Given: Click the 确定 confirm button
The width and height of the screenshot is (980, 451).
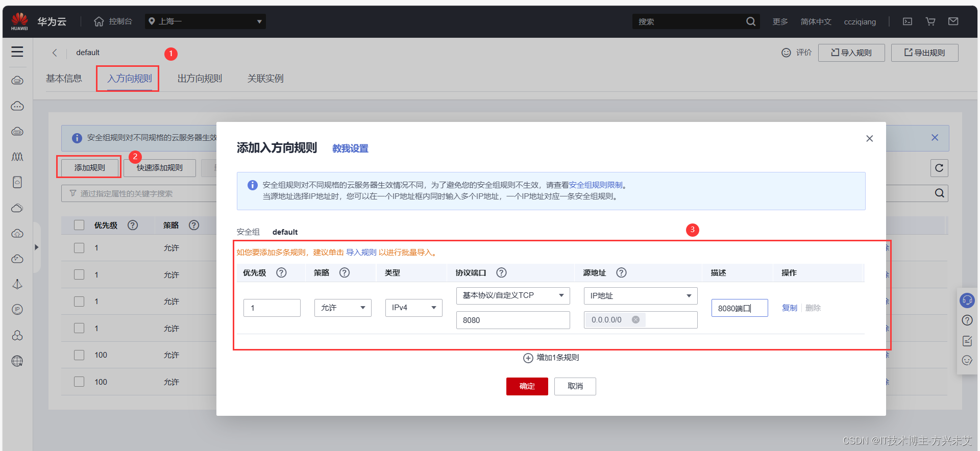Looking at the screenshot, I should point(527,386).
